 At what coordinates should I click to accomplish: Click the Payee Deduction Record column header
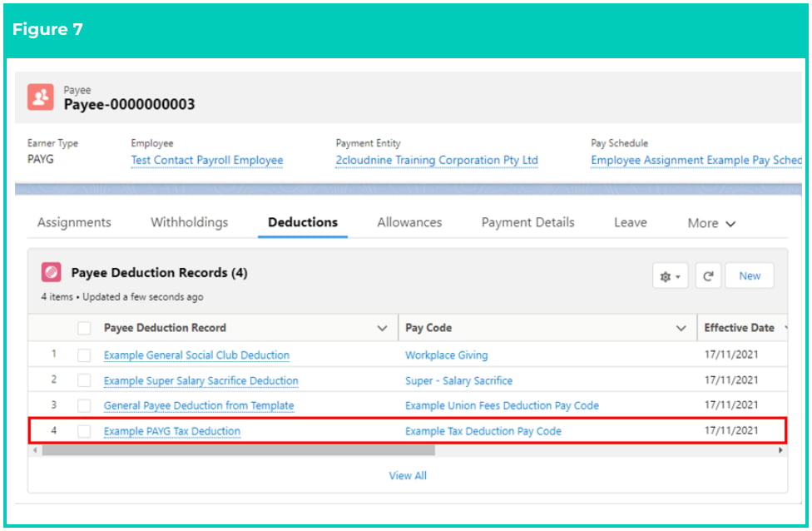pos(165,328)
